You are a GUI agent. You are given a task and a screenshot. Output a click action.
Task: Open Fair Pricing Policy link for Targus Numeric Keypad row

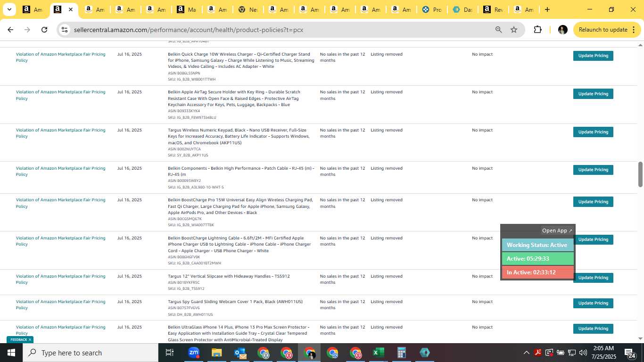pos(61,133)
